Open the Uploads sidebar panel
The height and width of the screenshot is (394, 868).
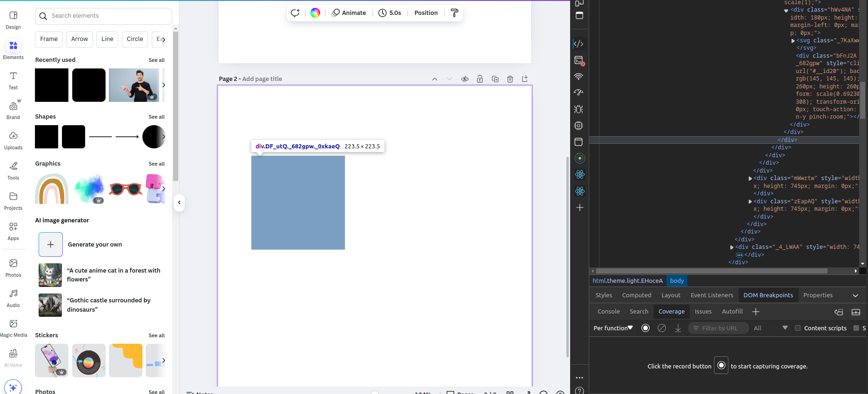(x=13, y=140)
